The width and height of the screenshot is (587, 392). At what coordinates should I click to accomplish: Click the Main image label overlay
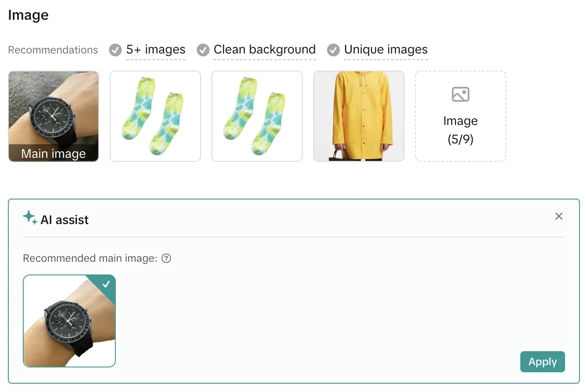[54, 153]
